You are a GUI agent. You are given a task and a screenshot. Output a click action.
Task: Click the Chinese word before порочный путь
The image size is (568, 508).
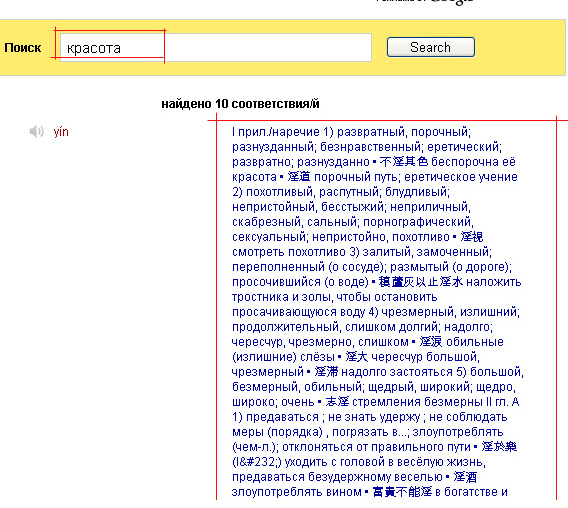[x=299, y=177]
